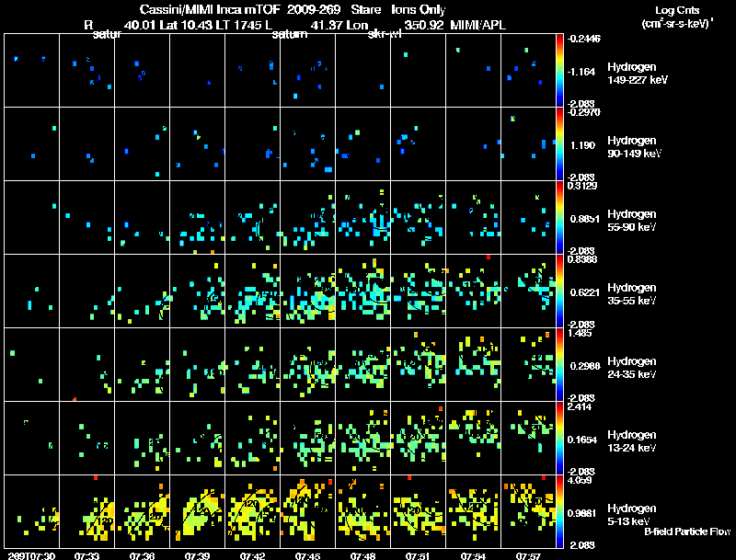Open the 149-227 keV image panel at 269T07:30
This screenshot has width=736, height=560.
click(31, 70)
